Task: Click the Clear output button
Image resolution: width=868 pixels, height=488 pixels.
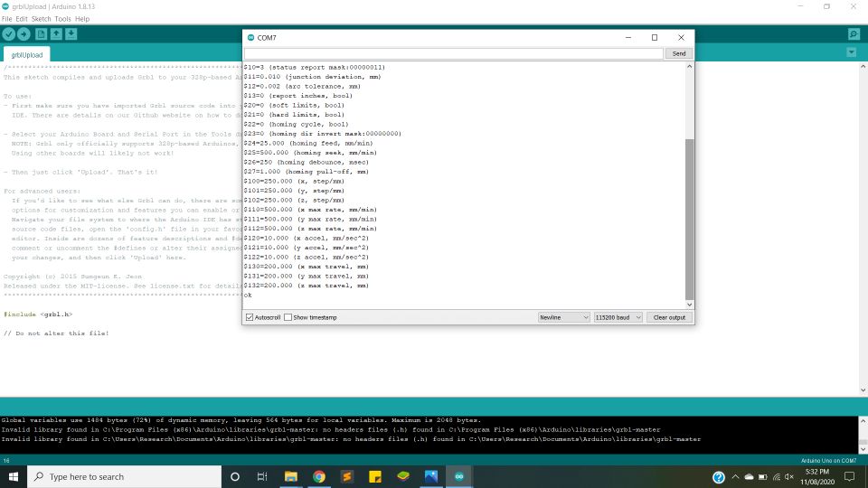Action: [669, 317]
